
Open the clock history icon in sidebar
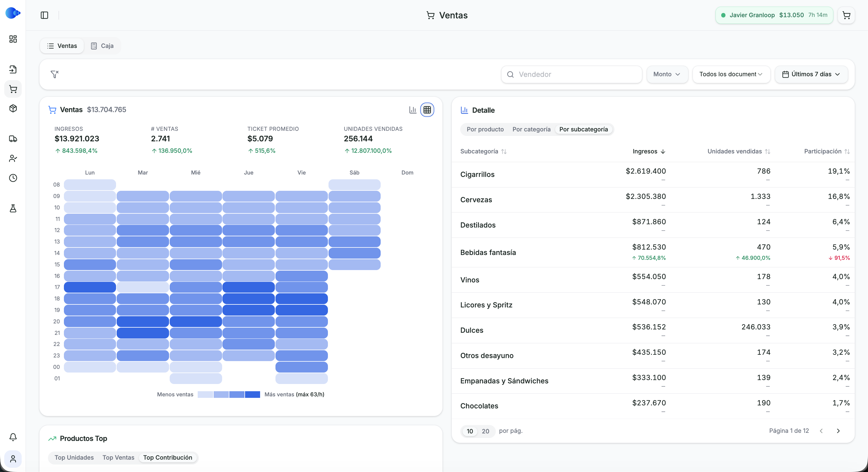pyautogui.click(x=13, y=178)
